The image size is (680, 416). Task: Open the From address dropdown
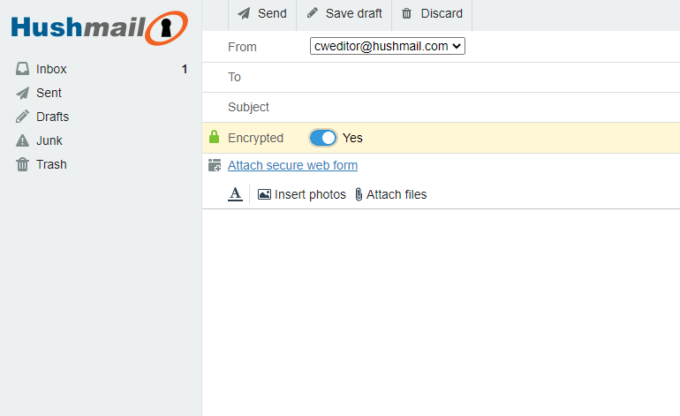coord(387,46)
